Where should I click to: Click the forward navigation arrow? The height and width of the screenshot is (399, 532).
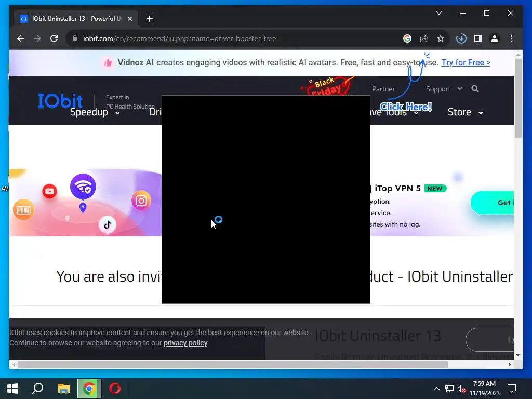(x=37, y=38)
